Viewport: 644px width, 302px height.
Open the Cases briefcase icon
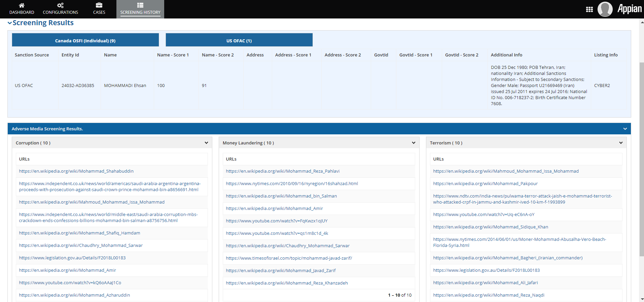coord(99,5)
